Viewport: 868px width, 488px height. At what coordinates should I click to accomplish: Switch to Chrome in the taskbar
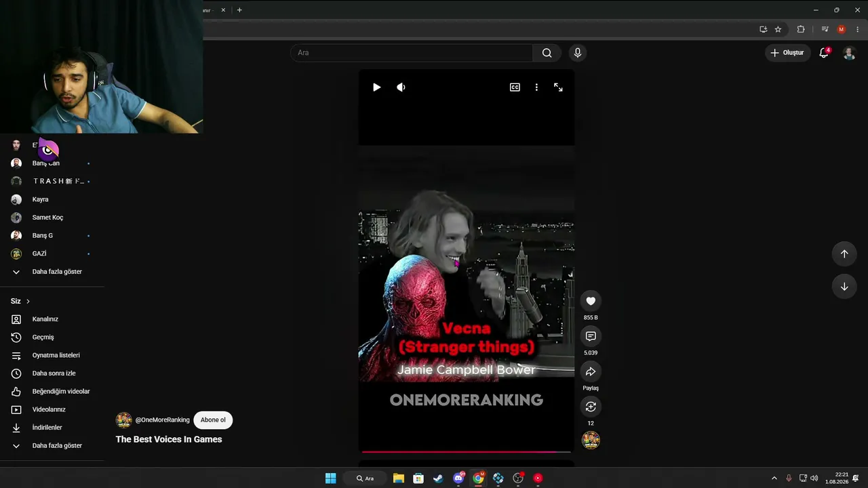tap(478, 479)
